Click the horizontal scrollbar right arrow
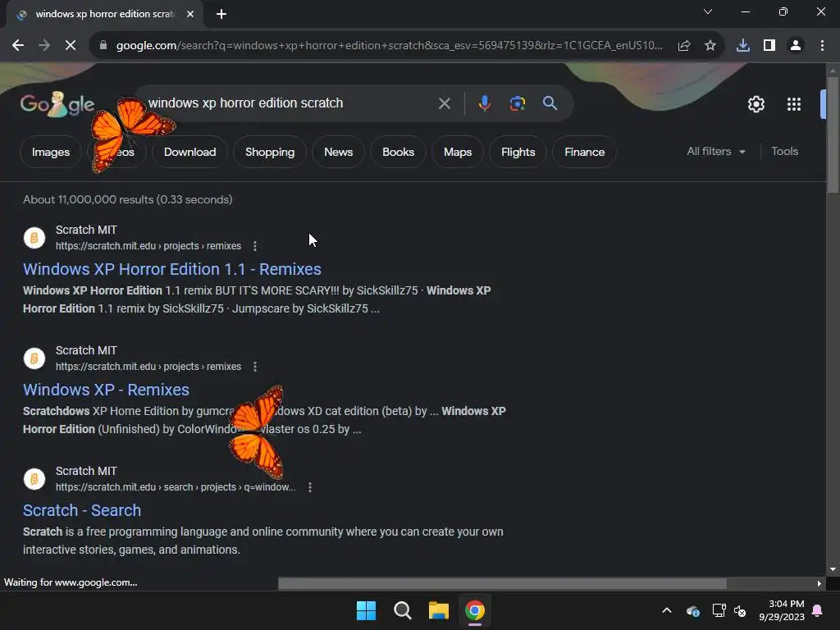840x630 pixels. pos(819,583)
